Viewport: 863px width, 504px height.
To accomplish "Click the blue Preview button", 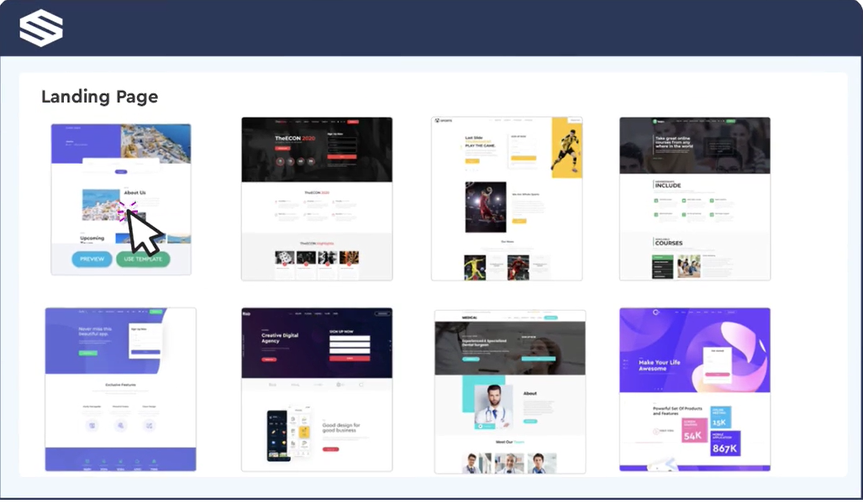I will [92, 259].
